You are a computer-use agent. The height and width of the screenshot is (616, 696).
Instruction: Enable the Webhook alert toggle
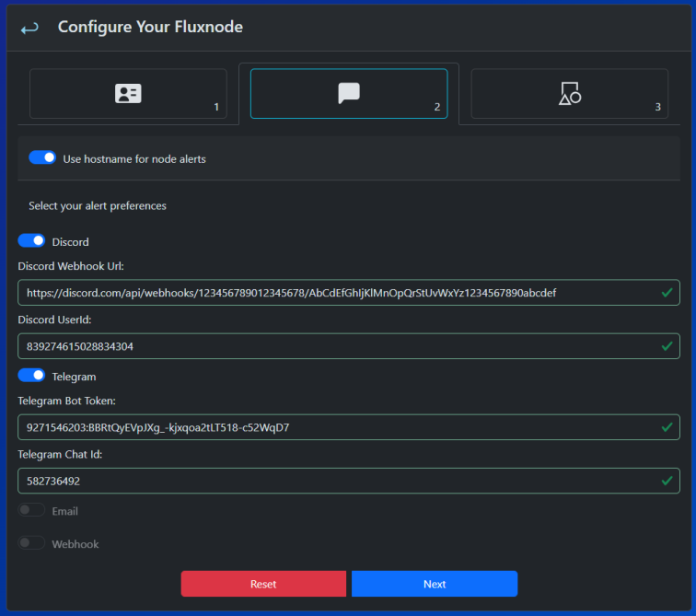32,543
